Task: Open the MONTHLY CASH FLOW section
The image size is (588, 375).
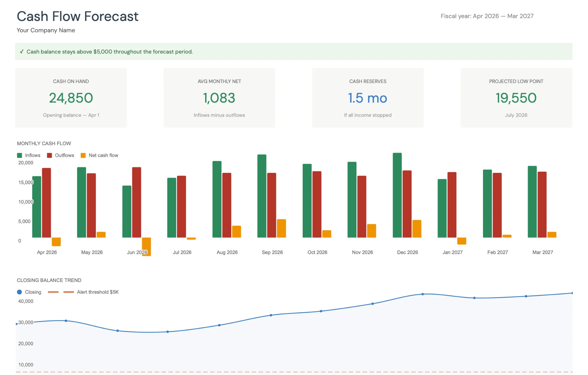Action: point(44,143)
